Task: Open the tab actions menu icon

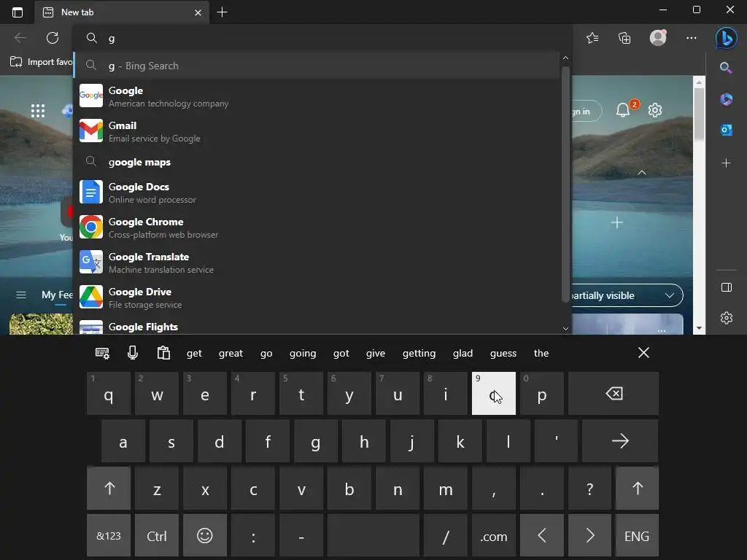Action: [18, 12]
